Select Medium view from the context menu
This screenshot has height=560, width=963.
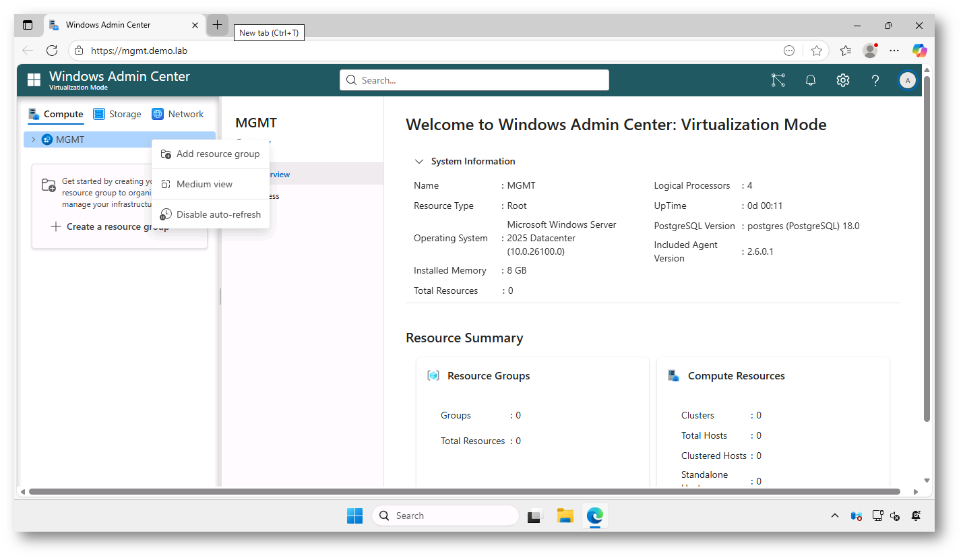204,183
